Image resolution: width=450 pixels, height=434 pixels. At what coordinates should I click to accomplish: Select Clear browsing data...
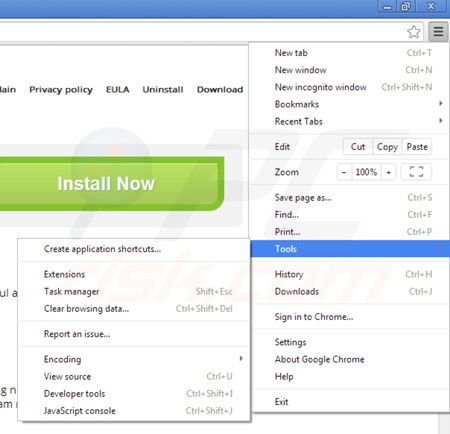click(x=134, y=309)
